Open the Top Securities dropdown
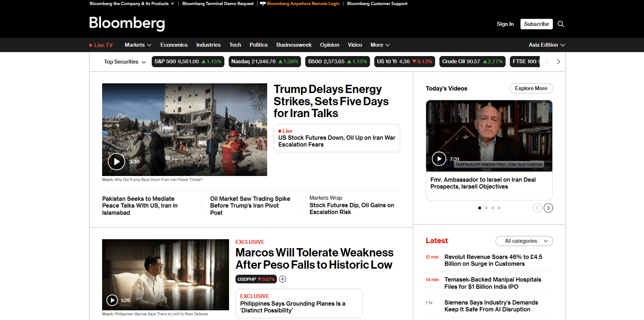 click(x=125, y=62)
